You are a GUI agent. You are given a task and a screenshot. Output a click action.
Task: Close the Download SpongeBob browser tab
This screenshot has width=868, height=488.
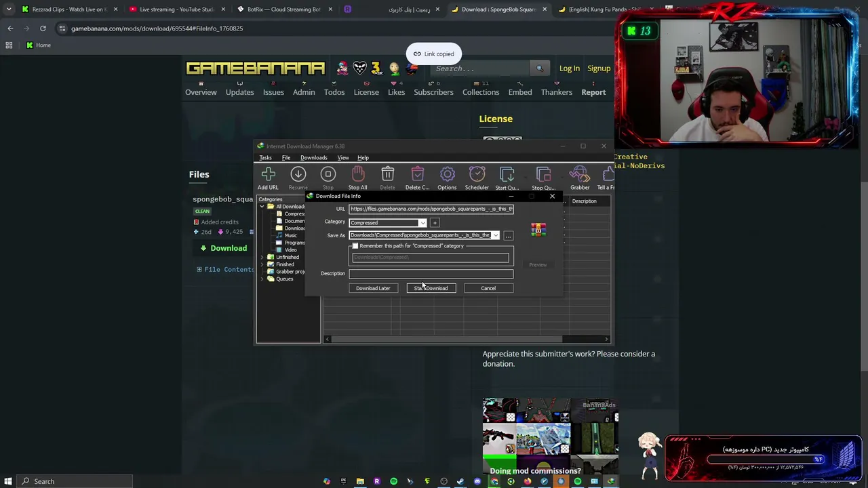[545, 9]
